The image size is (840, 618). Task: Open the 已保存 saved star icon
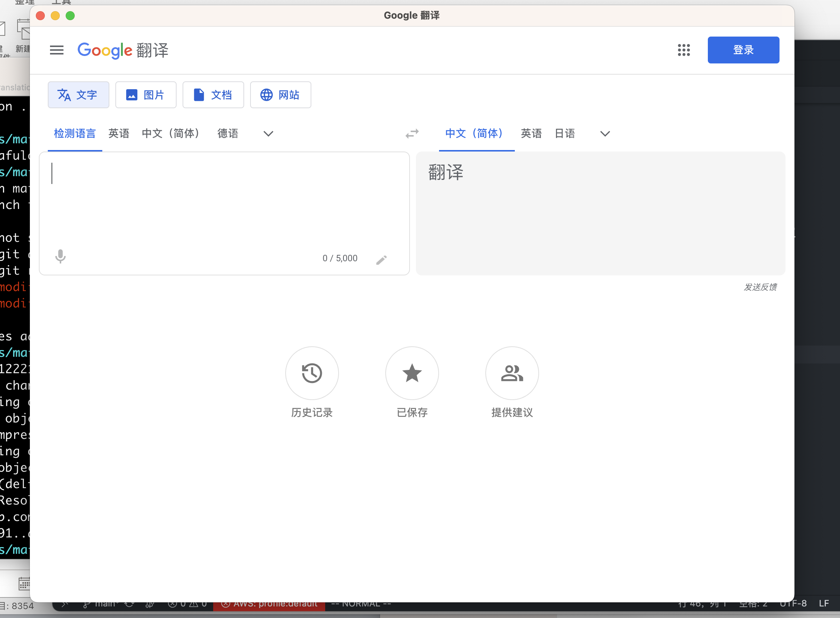pyautogui.click(x=412, y=373)
